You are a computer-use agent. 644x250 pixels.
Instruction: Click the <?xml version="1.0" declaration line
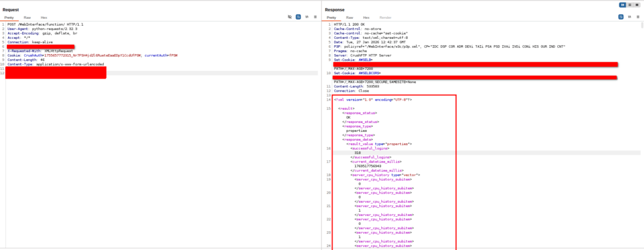tap(373, 100)
